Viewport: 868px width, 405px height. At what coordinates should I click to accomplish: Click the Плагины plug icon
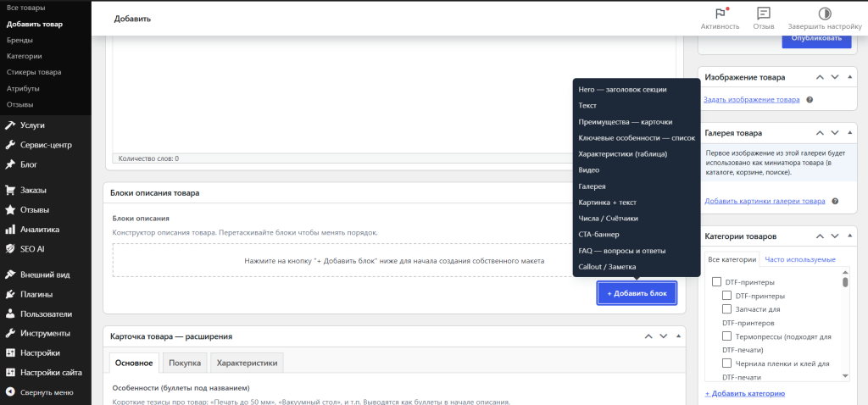[x=10, y=294]
